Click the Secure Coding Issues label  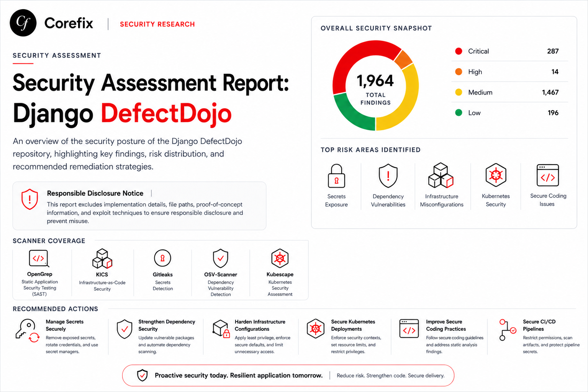tap(548, 200)
